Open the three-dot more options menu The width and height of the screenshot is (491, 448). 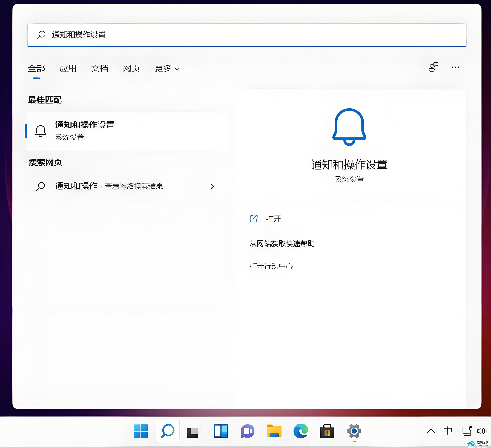[x=455, y=67]
